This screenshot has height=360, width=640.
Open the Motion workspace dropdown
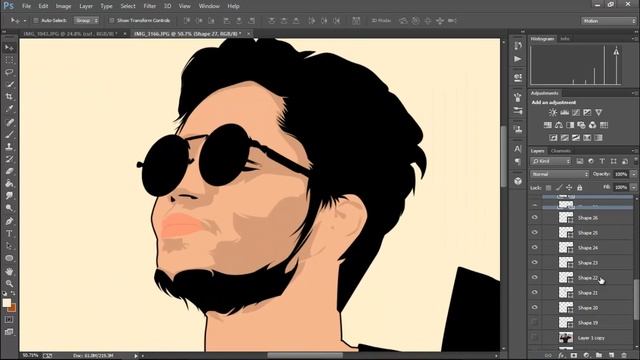pyautogui.click(x=609, y=21)
